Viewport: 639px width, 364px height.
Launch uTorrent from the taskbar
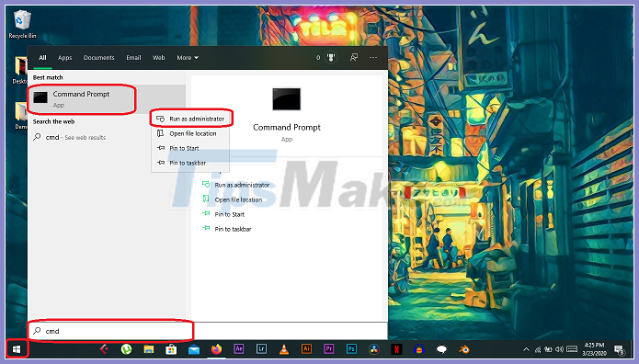coord(126,349)
